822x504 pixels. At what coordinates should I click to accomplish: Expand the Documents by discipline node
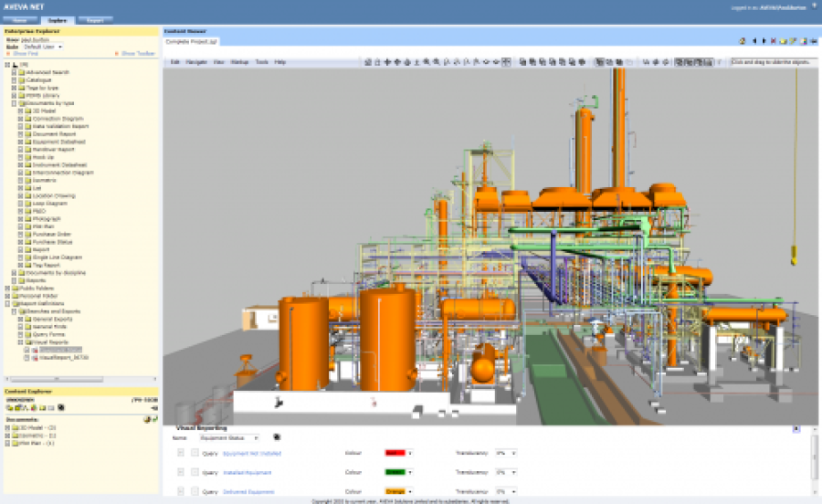(14, 273)
